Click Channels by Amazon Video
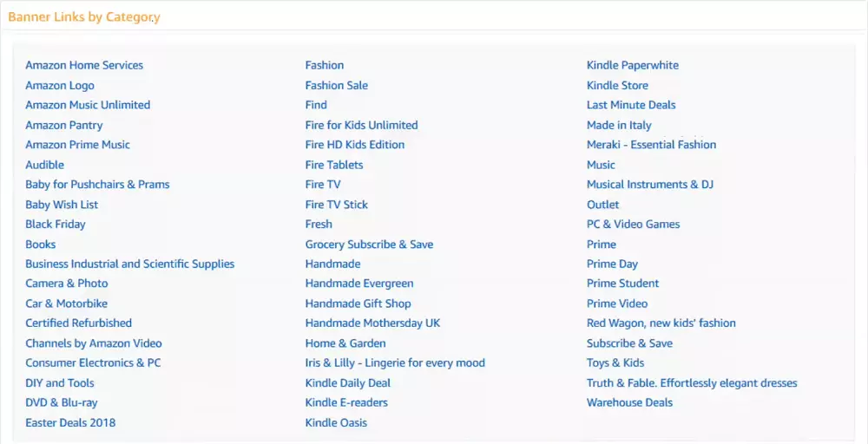 click(x=94, y=343)
